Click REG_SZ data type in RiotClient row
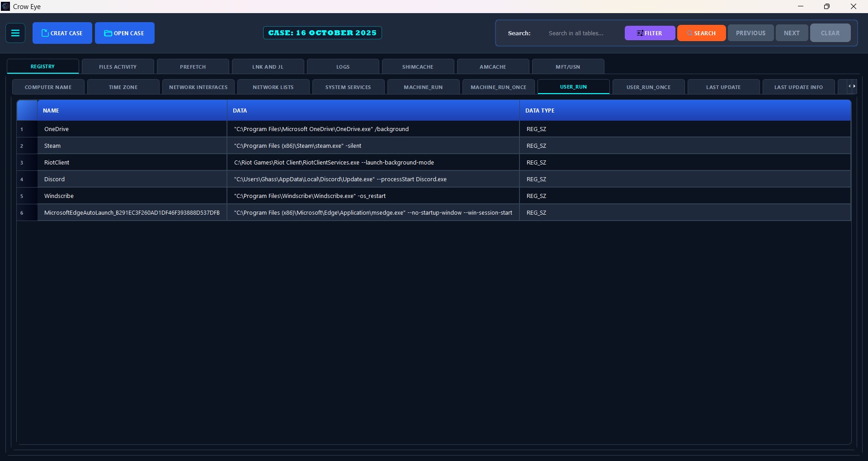868x461 pixels. (685, 162)
